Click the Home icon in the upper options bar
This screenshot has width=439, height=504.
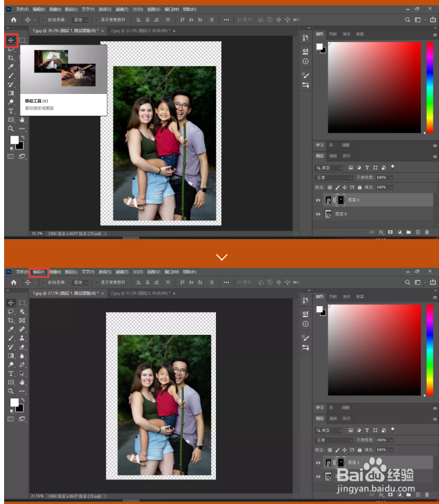[13, 20]
